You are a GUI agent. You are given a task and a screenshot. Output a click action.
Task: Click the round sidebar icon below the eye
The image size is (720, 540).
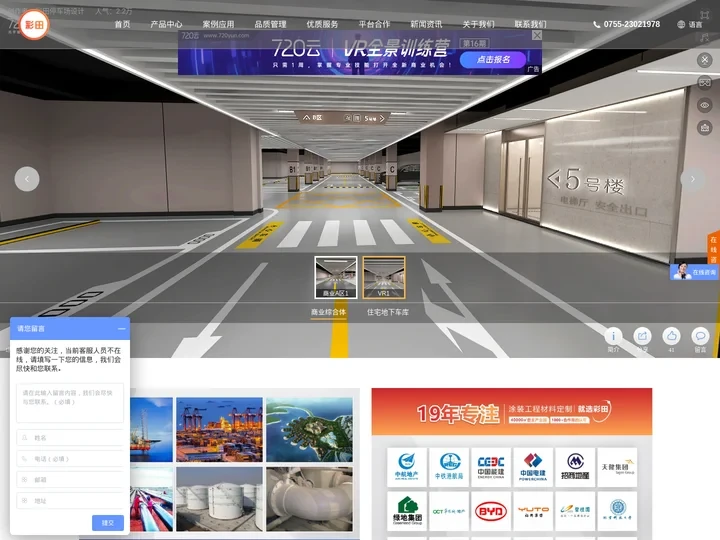pos(704,128)
